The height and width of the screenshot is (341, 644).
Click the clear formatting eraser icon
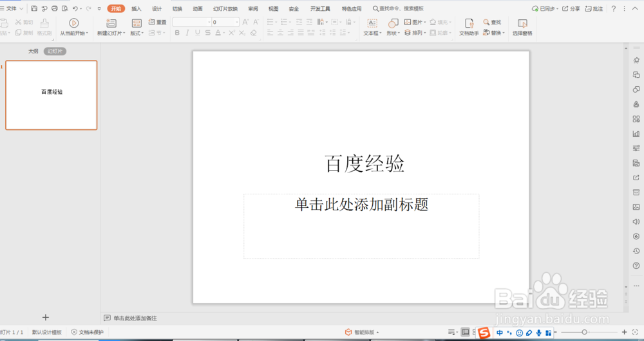[x=253, y=33]
